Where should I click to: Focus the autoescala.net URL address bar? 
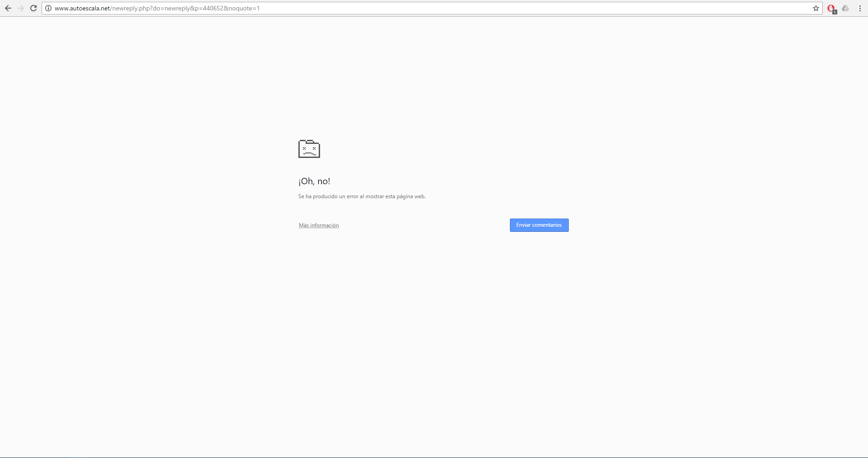[x=432, y=8]
